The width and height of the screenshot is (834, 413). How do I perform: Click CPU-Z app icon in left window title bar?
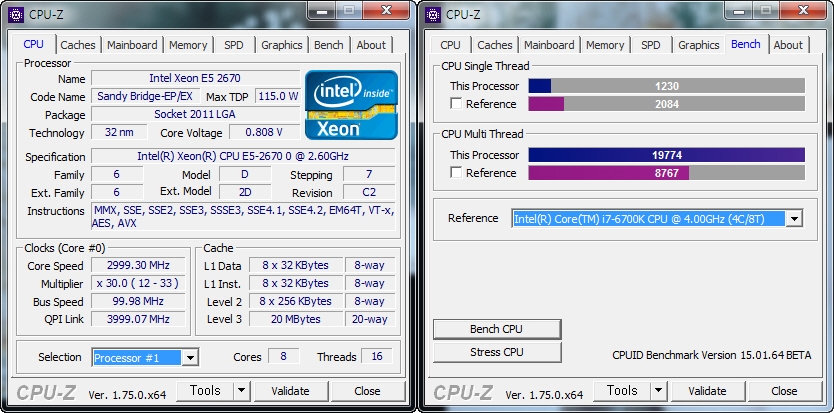click(16, 14)
